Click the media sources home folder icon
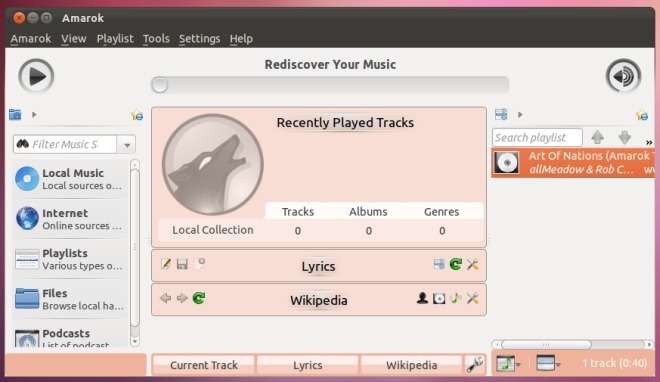The width and height of the screenshot is (660, 382). (15, 114)
